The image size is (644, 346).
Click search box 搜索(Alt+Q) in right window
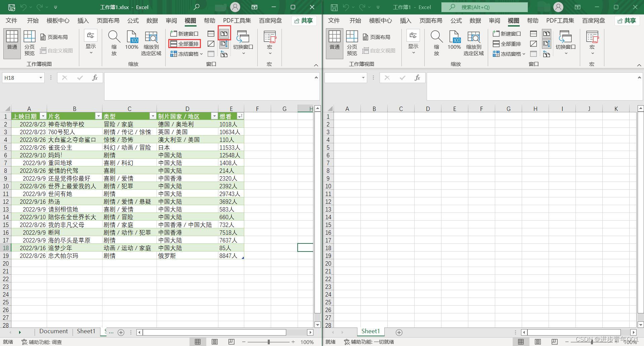(484, 7)
